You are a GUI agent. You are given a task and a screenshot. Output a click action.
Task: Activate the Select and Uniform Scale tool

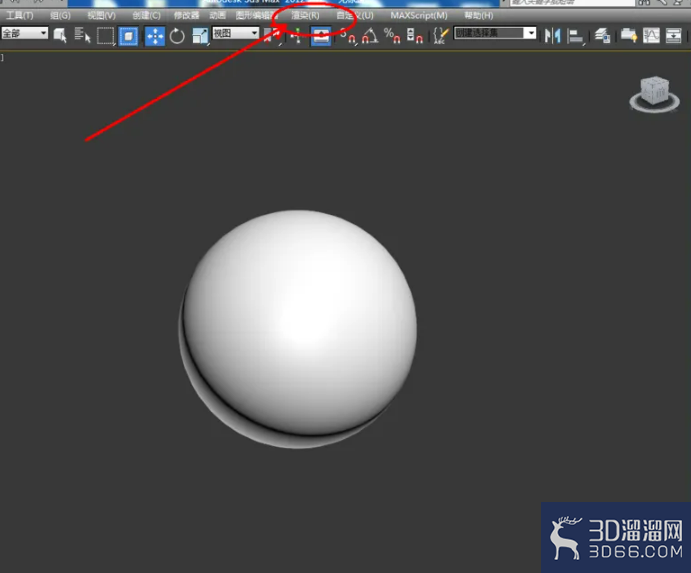point(201,36)
